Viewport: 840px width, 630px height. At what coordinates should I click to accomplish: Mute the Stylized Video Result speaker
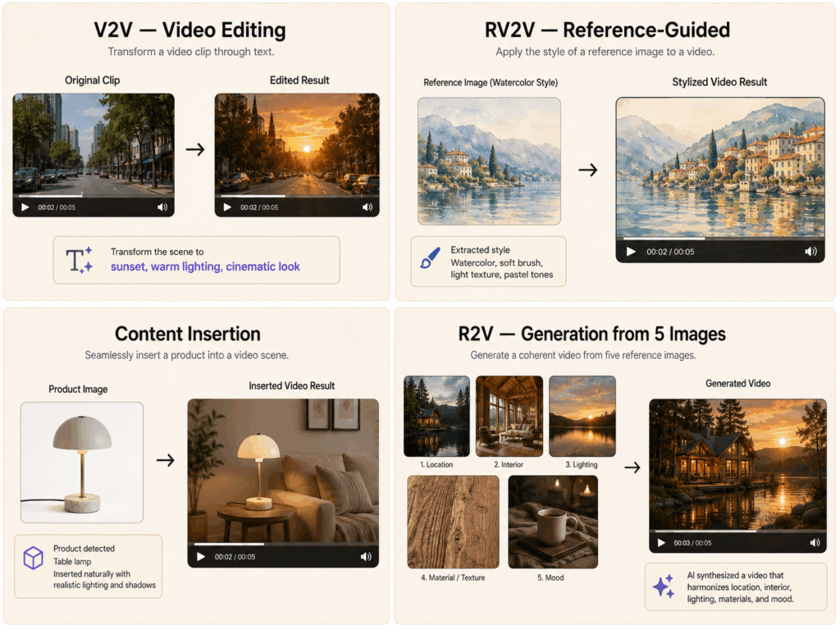[811, 252]
